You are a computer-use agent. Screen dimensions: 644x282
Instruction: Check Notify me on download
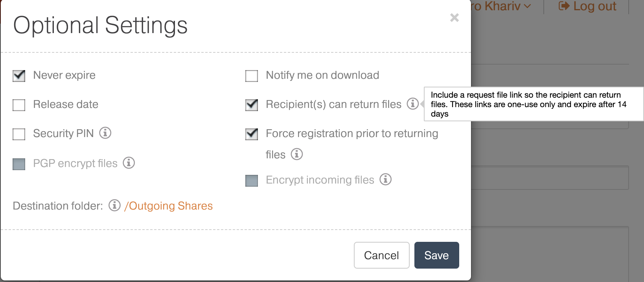[x=252, y=76]
